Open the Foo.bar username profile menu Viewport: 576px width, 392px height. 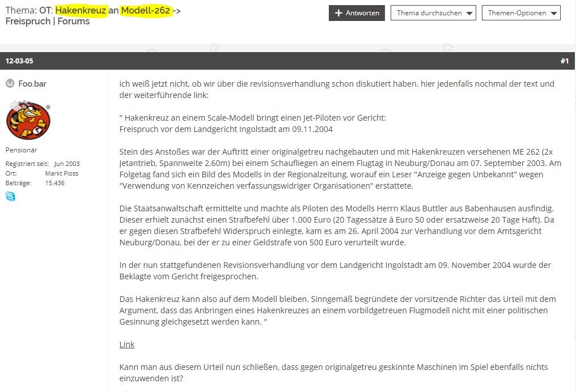[32, 84]
